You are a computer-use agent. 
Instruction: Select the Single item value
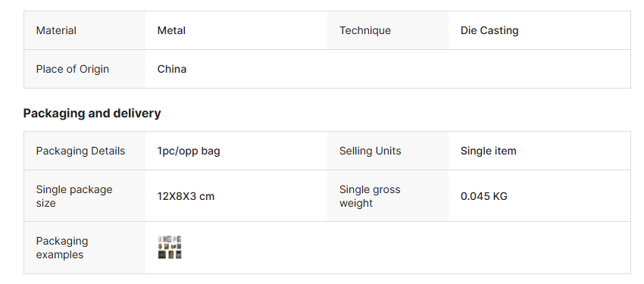coord(489,151)
